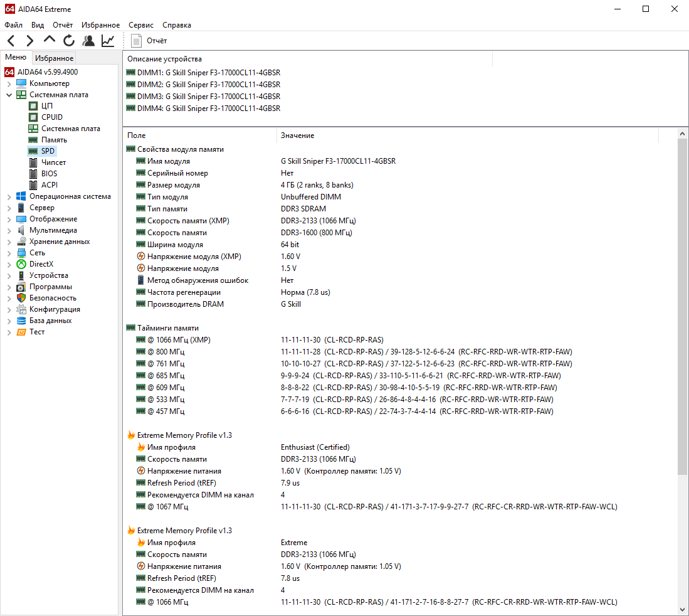Select DIMM3 G Skill Sniper device row
This screenshot has height=616, width=689.
point(203,97)
